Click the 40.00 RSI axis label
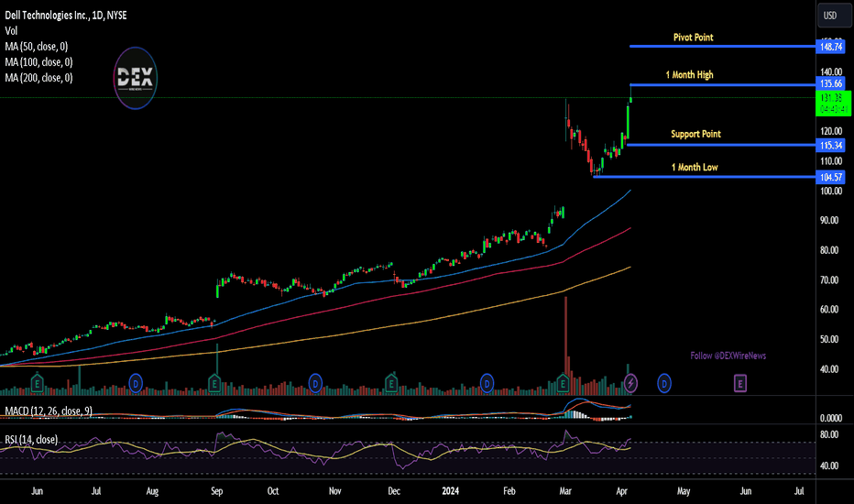Viewport: 854px width, 504px height. 829,466
